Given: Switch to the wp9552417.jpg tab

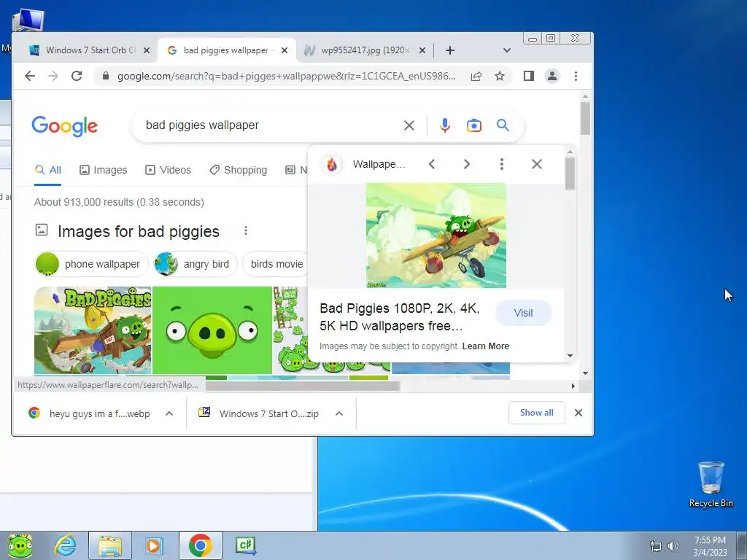Looking at the screenshot, I should (x=365, y=50).
